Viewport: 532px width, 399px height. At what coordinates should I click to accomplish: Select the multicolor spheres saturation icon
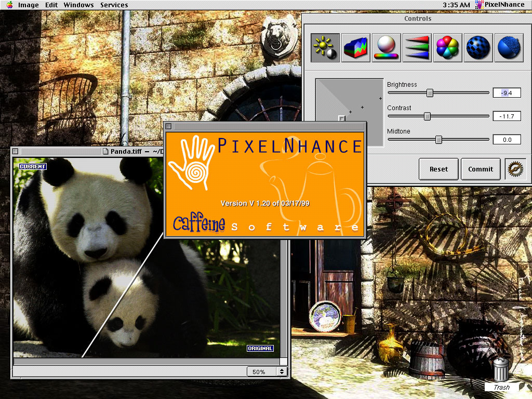447,47
